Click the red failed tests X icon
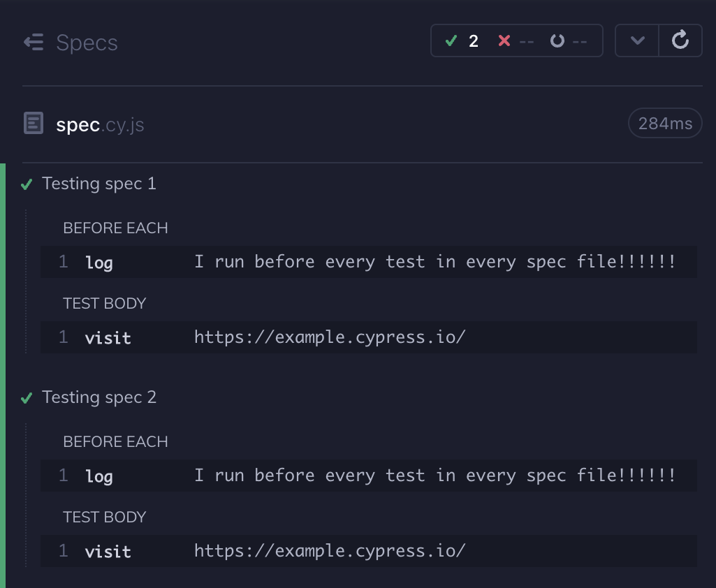 click(x=504, y=41)
